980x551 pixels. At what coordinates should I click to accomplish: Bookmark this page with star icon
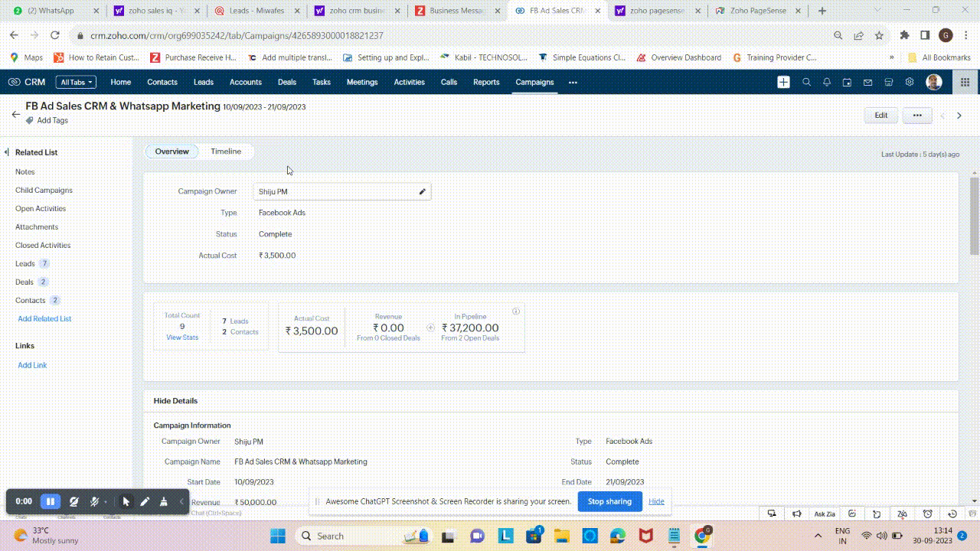pyautogui.click(x=879, y=35)
